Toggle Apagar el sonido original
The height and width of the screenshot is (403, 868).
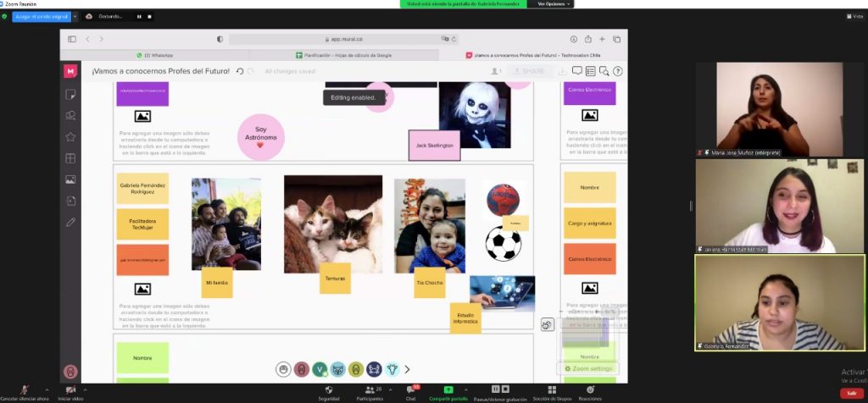point(42,17)
